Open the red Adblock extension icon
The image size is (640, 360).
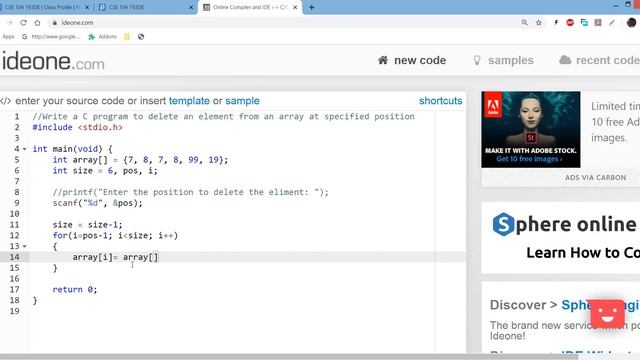[570, 23]
